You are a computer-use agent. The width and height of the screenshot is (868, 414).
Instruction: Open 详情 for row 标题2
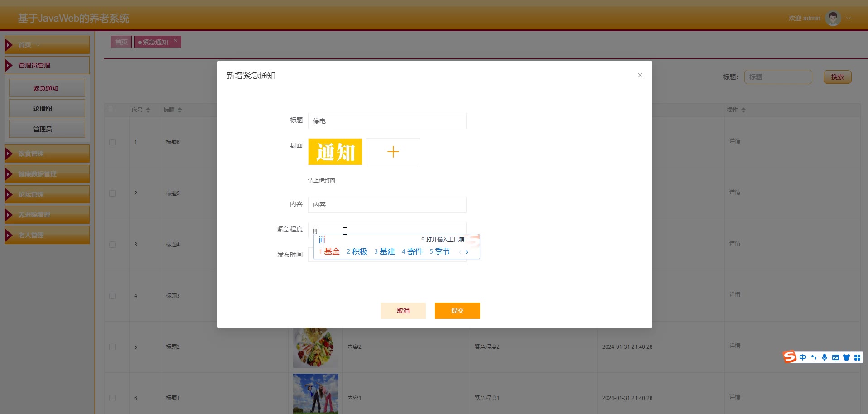(x=735, y=346)
